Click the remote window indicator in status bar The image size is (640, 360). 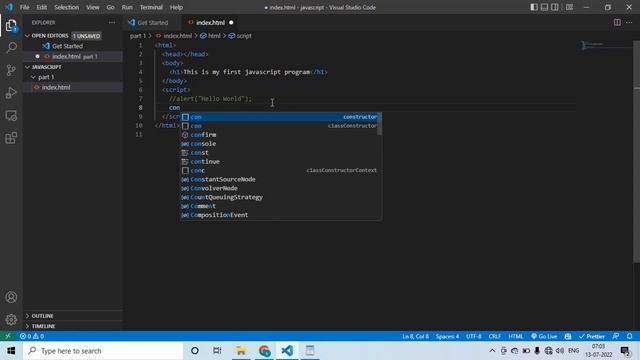(8, 336)
